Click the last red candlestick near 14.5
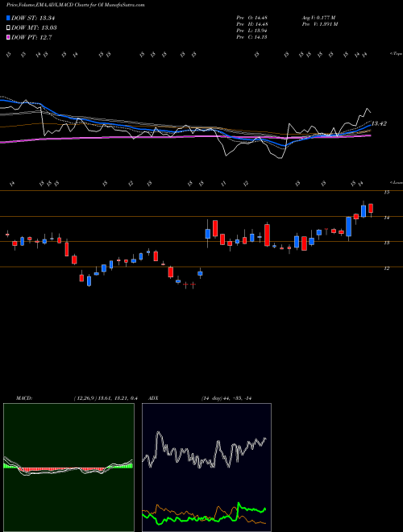Image resolution: width=403 pixels, height=532 pixels. click(x=371, y=208)
